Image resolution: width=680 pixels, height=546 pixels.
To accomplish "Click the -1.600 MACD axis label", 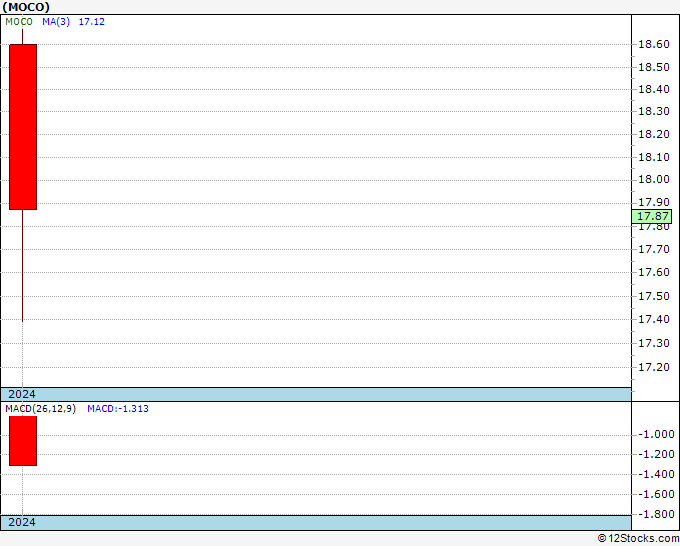I will tap(656, 494).
